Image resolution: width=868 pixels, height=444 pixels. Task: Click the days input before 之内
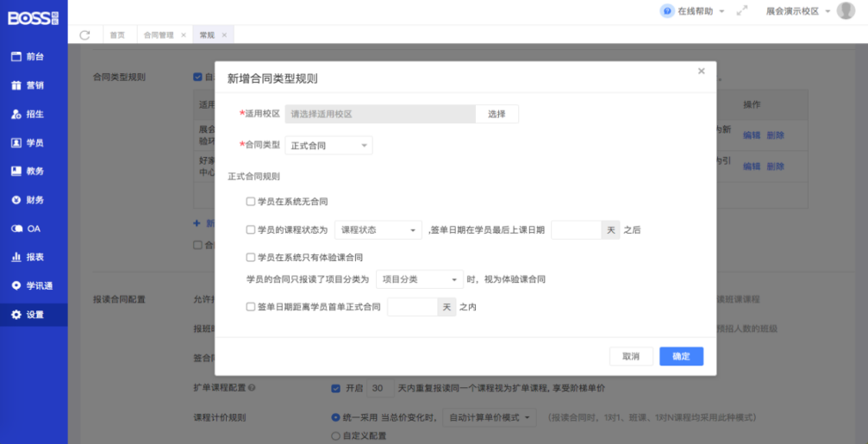(413, 307)
